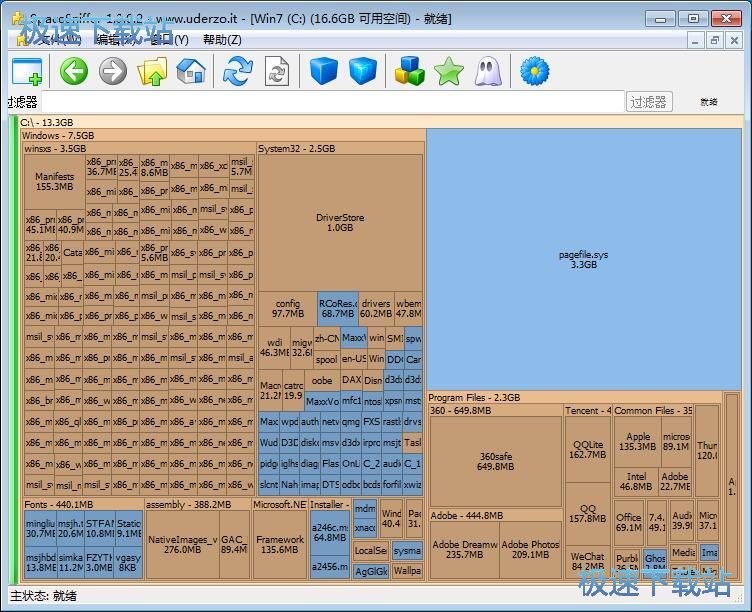Focus the filter text input field

333,102
